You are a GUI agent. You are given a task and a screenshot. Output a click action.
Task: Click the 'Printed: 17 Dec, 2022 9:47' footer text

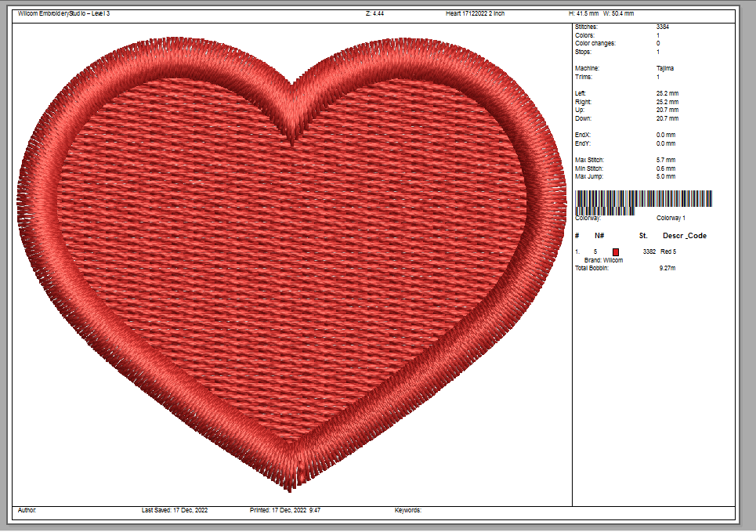point(285,510)
